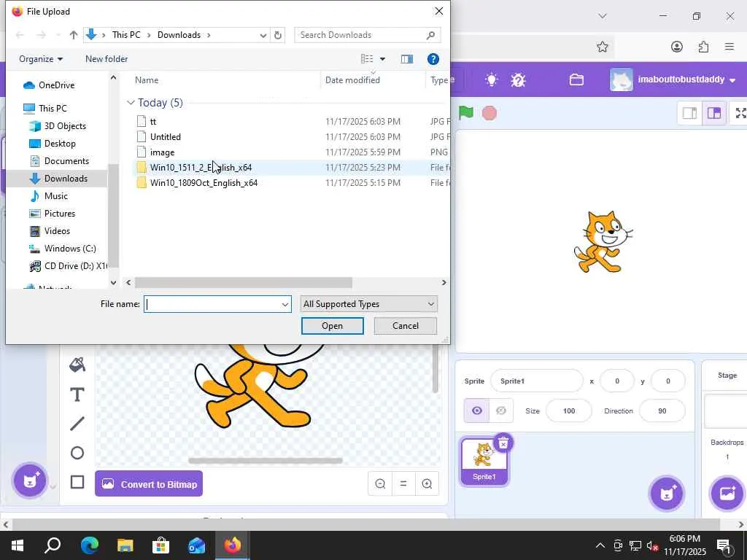Open the File name combo box dropdown
This screenshot has height=560, width=747.
285,304
